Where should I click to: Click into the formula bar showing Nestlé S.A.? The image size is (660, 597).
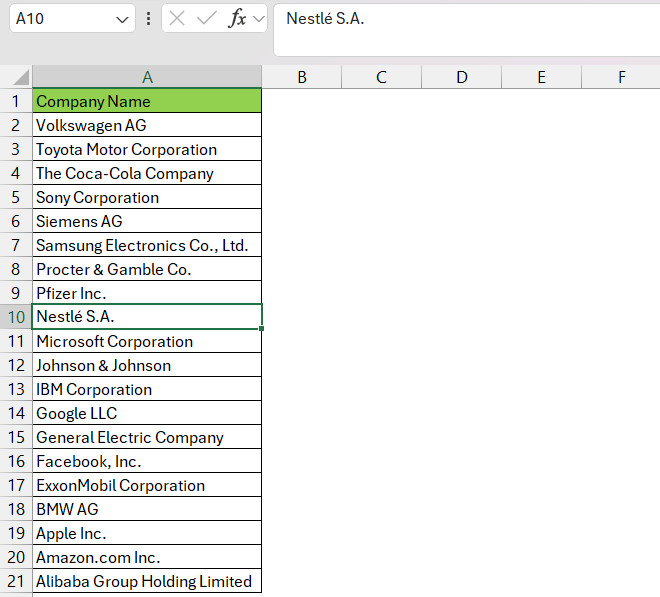[x=466, y=29]
